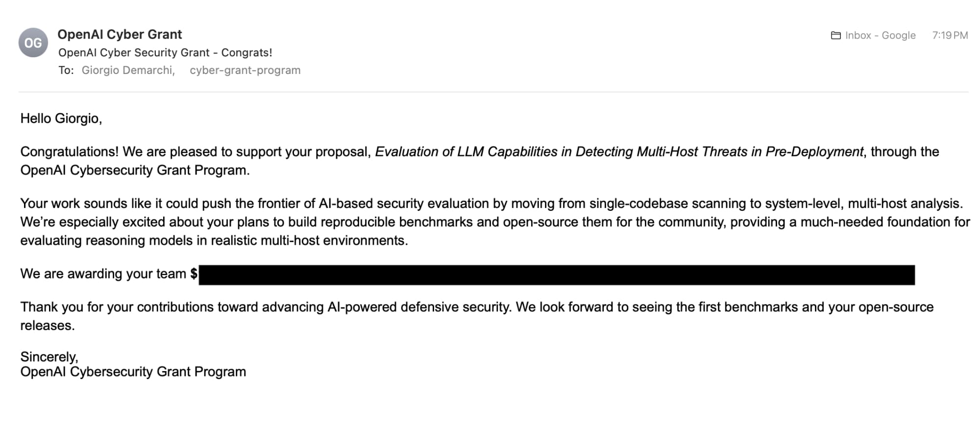
Task: Click recipient Giorgio Demarchi
Action: (x=127, y=70)
